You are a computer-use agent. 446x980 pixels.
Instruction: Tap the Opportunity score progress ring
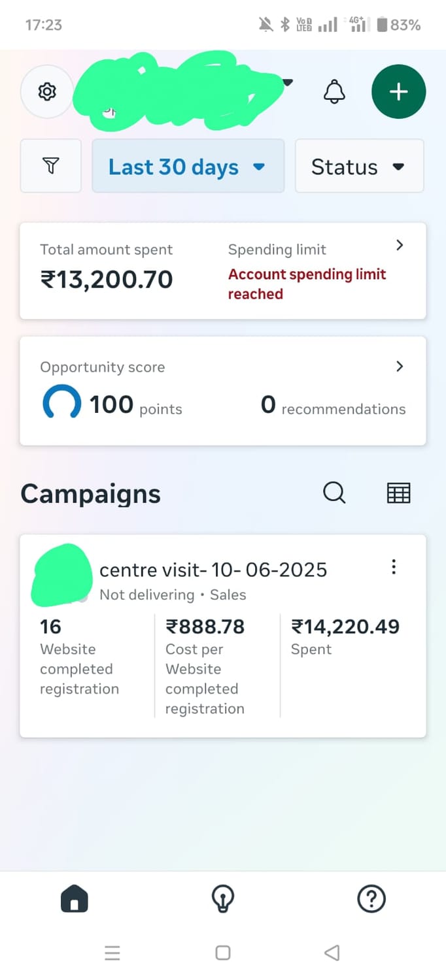tap(61, 403)
